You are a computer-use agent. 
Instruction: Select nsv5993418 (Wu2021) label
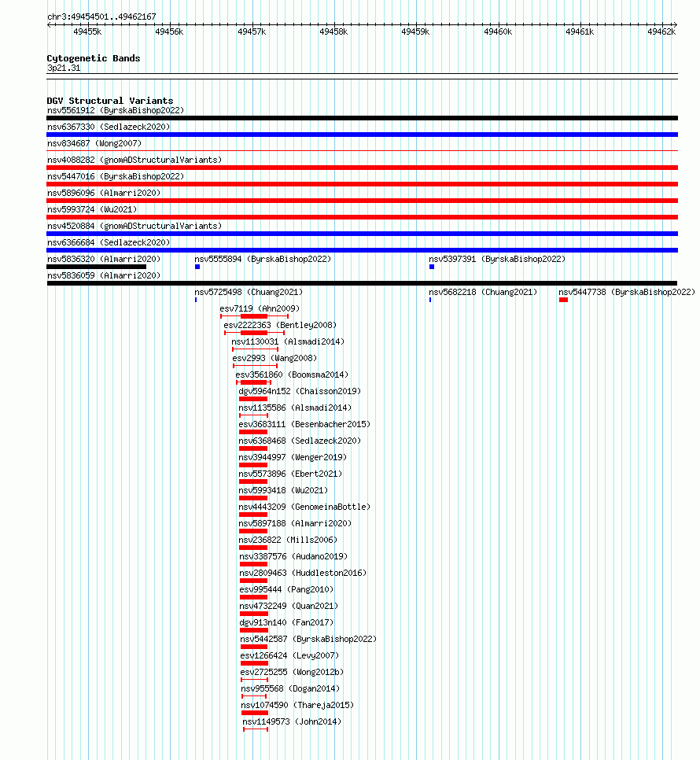click(x=283, y=489)
